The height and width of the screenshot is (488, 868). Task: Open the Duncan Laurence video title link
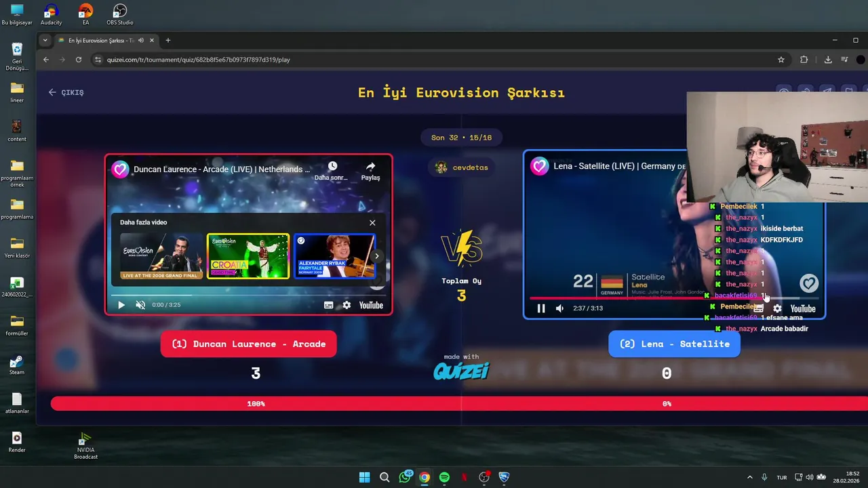pos(222,169)
